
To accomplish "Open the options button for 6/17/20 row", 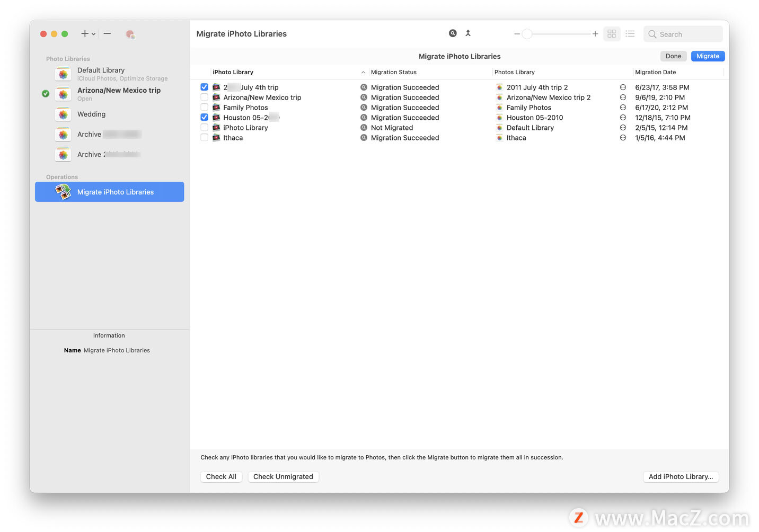I will click(623, 108).
